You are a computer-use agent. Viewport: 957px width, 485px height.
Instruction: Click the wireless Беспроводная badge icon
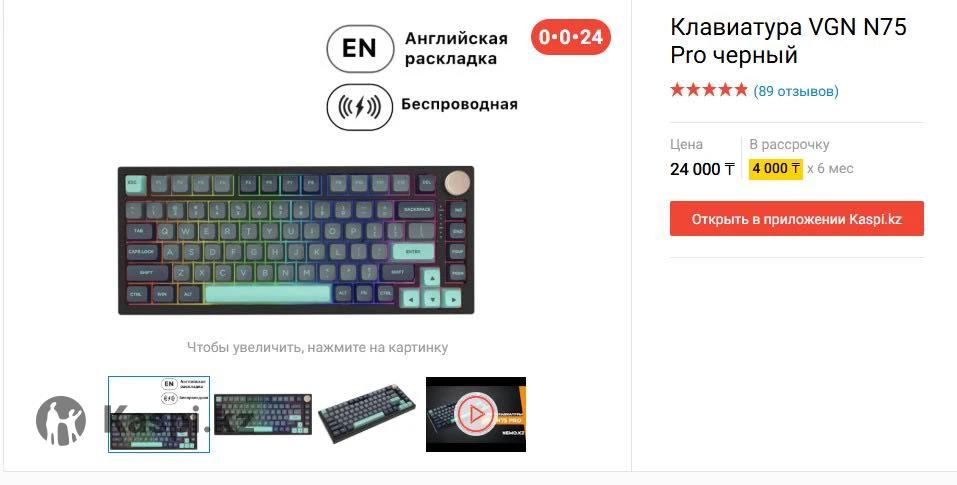[359, 107]
